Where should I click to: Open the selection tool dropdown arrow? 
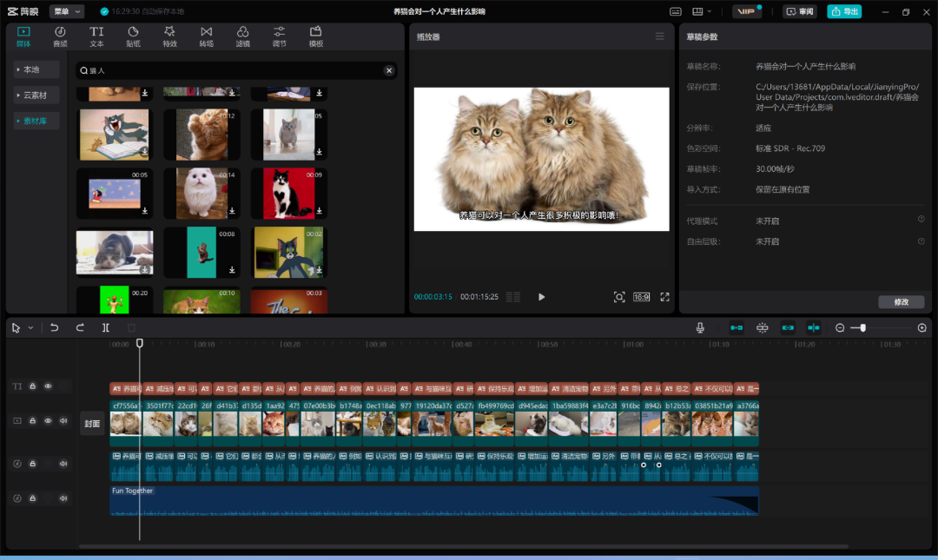pos(30,328)
